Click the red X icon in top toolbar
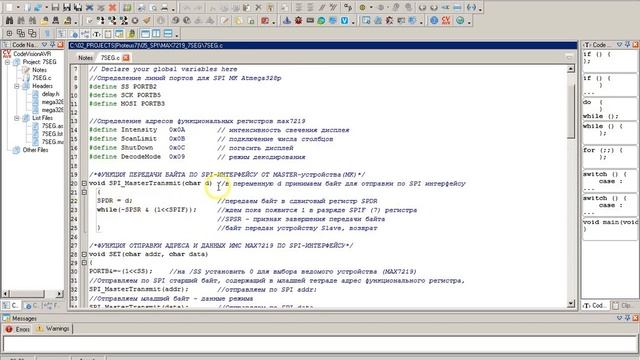Image resolution: width=640 pixels, height=360 pixels. [x=112, y=7]
